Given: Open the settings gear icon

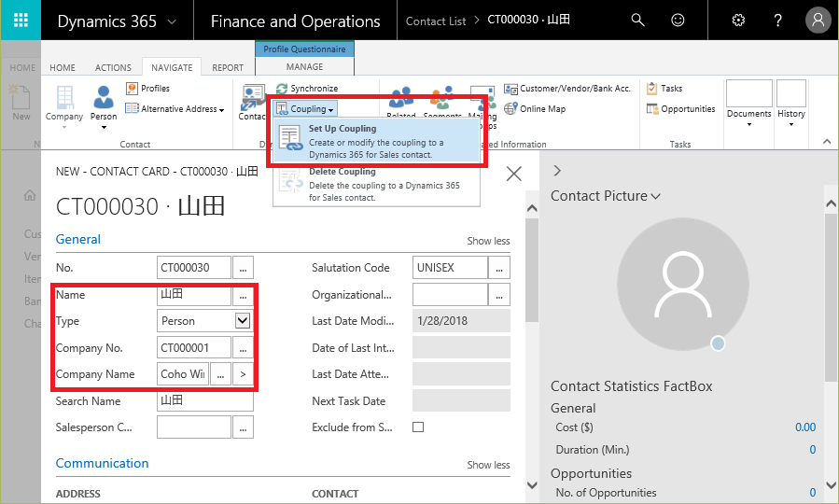Looking at the screenshot, I should click(738, 21).
